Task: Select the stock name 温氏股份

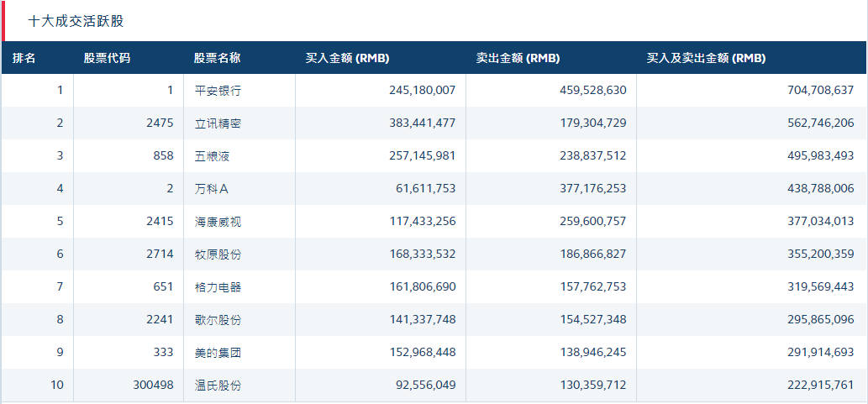Action: 218,386
